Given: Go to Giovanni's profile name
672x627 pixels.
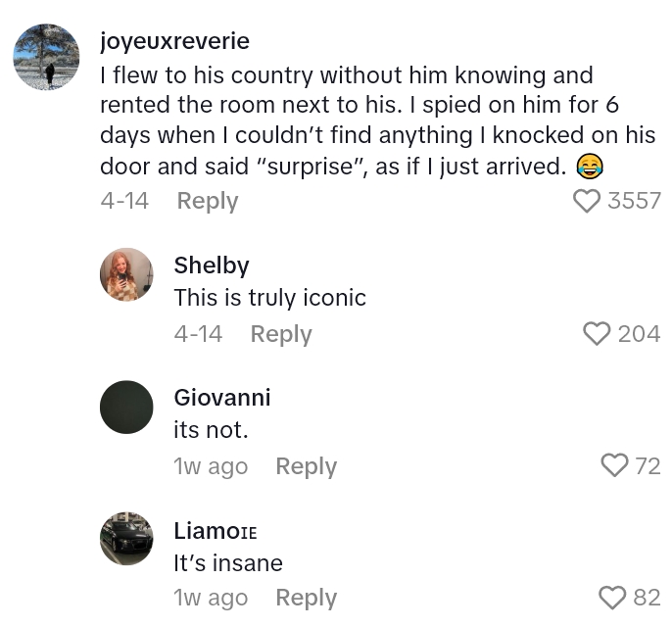Looking at the screenshot, I should [222, 397].
